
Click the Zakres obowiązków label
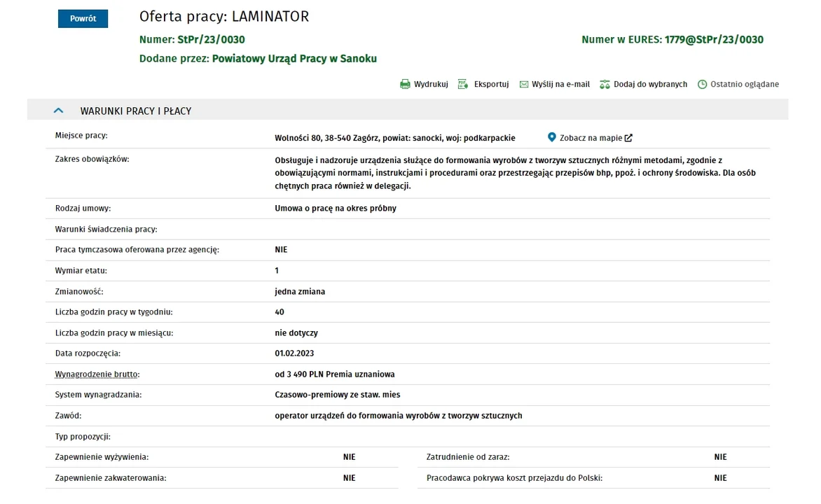[92, 159]
